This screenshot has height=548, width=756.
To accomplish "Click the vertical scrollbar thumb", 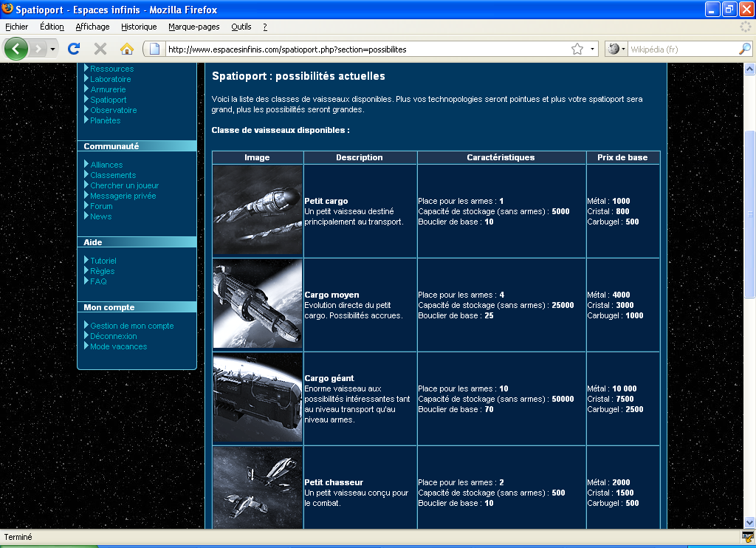I will tap(750, 213).
